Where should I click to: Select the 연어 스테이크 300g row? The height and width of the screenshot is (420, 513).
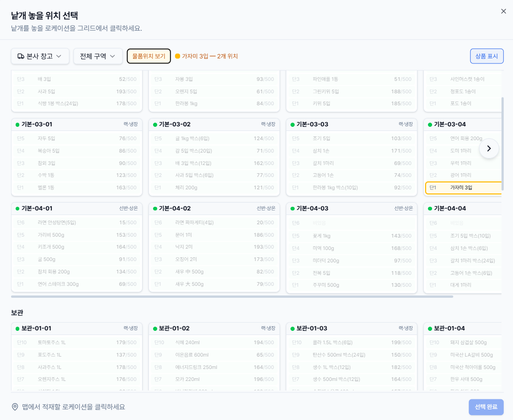77,284
